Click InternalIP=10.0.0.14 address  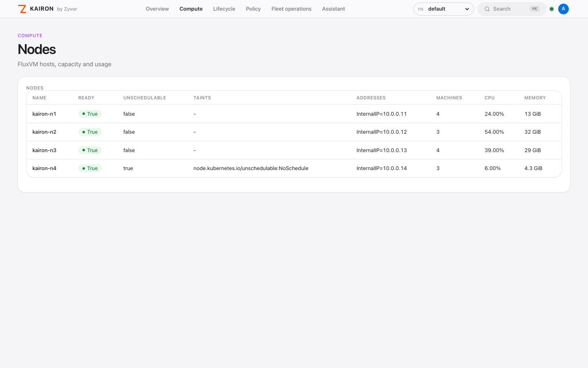pyautogui.click(x=381, y=168)
